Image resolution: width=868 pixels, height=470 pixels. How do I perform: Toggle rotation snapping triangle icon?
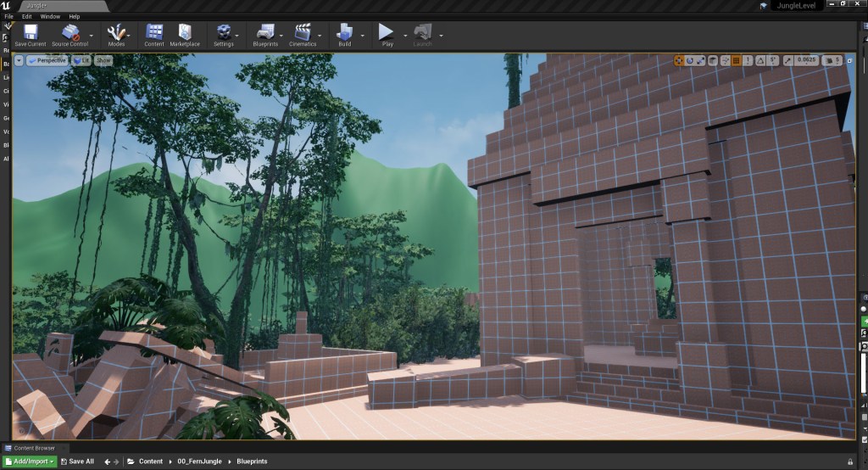[759, 60]
